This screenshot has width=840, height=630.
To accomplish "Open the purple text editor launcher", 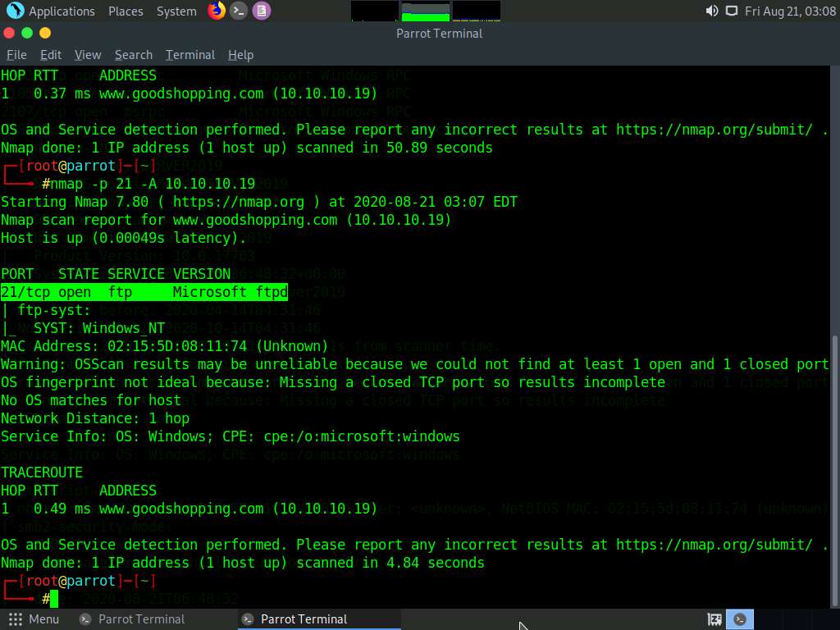I will click(x=262, y=11).
